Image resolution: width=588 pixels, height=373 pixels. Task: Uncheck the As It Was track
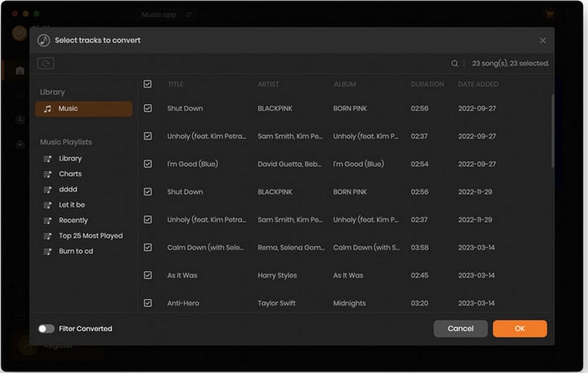point(148,275)
